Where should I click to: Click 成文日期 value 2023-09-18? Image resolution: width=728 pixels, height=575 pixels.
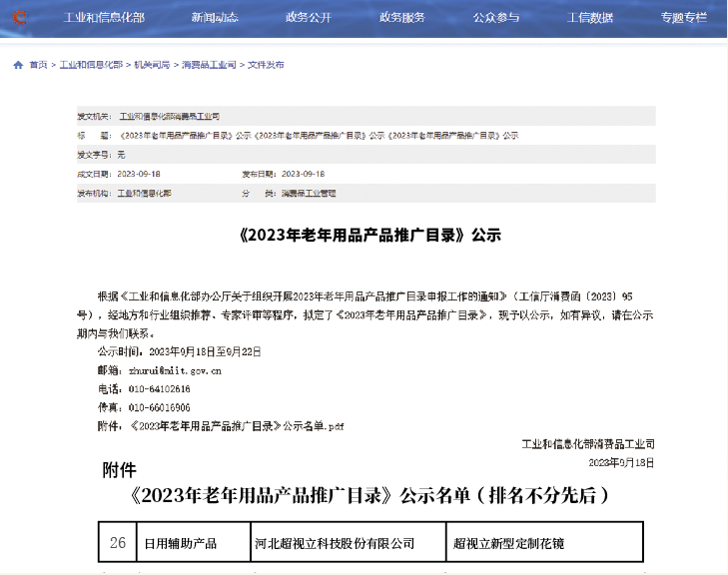139,174
